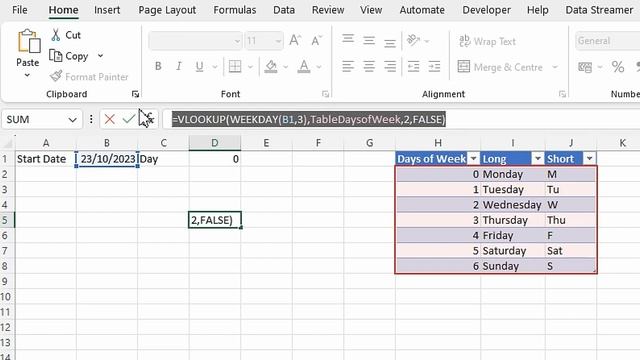Set Middle Align vertical alignment
This screenshot has height=360, width=640.
pos(369,40)
